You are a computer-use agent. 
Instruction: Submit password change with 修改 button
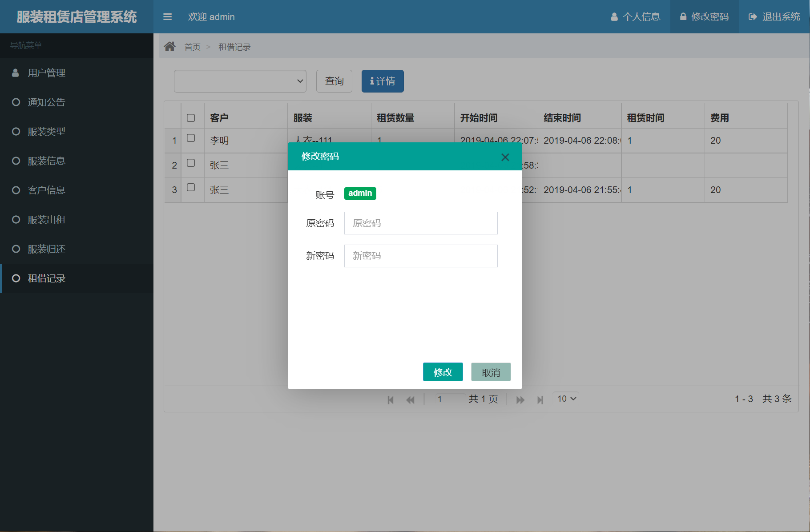(443, 372)
